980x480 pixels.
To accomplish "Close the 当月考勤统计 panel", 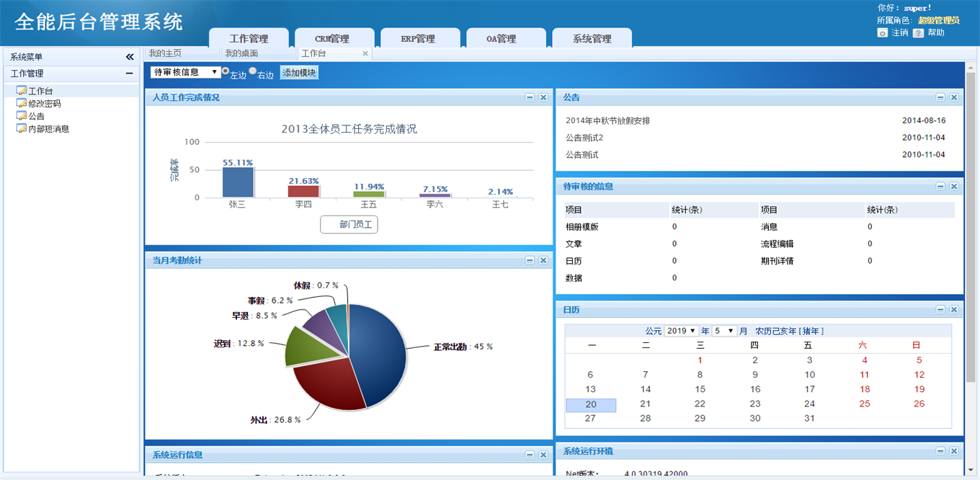I will click(x=543, y=260).
